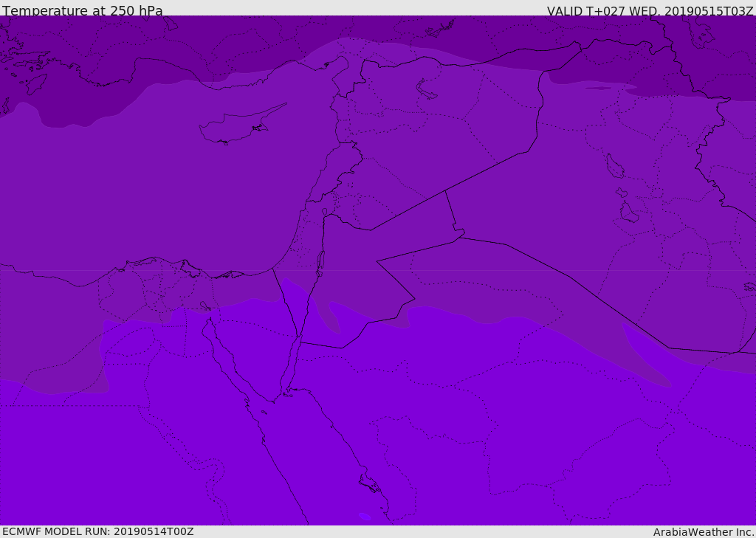Click the Sea of Galilee outline
Viewport: 756px width, 538px height.
(x=324, y=213)
